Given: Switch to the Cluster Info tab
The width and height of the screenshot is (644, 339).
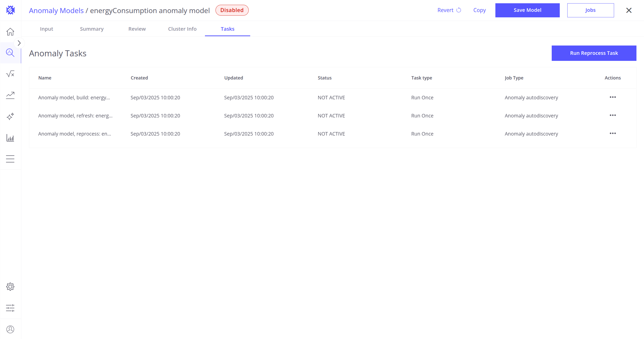Looking at the screenshot, I should (182, 29).
